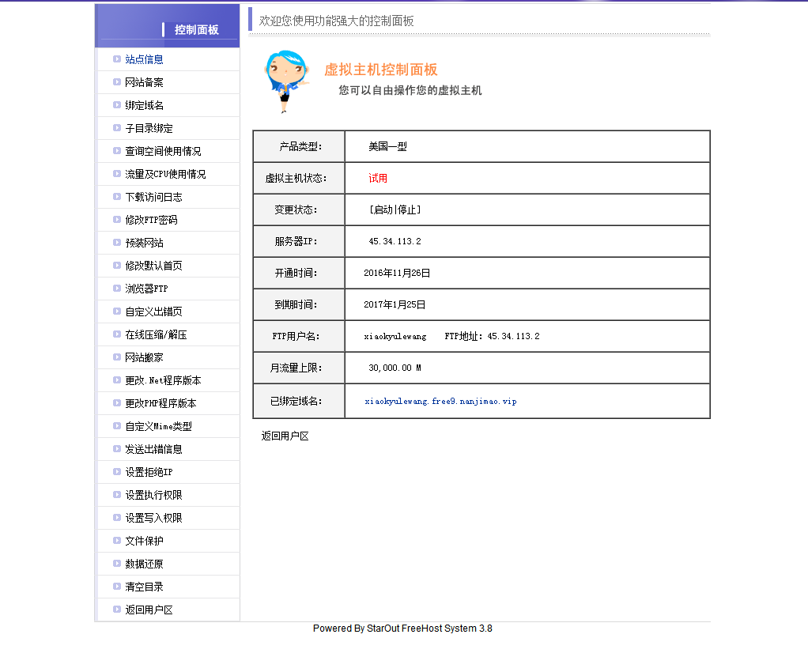Click the arrow icon beside 设置写入权限
Screen dimensions: 808x672
click(x=117, y=517)
